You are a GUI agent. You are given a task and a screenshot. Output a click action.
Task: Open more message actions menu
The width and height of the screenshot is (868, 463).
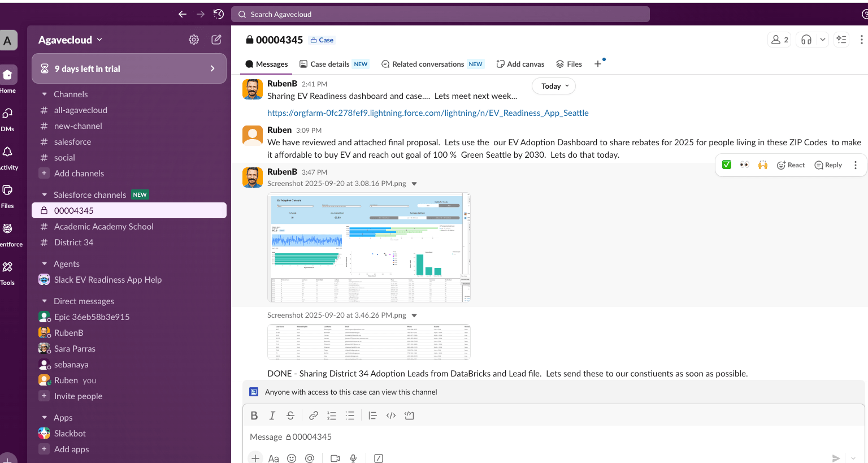(x=856, y=165)
